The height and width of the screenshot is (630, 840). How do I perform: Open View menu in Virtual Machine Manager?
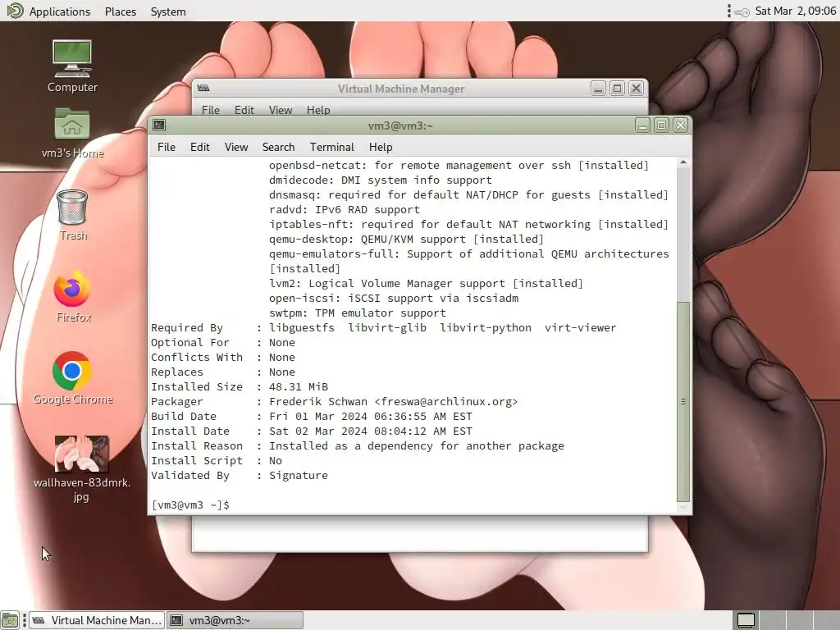tap(281, 110)
